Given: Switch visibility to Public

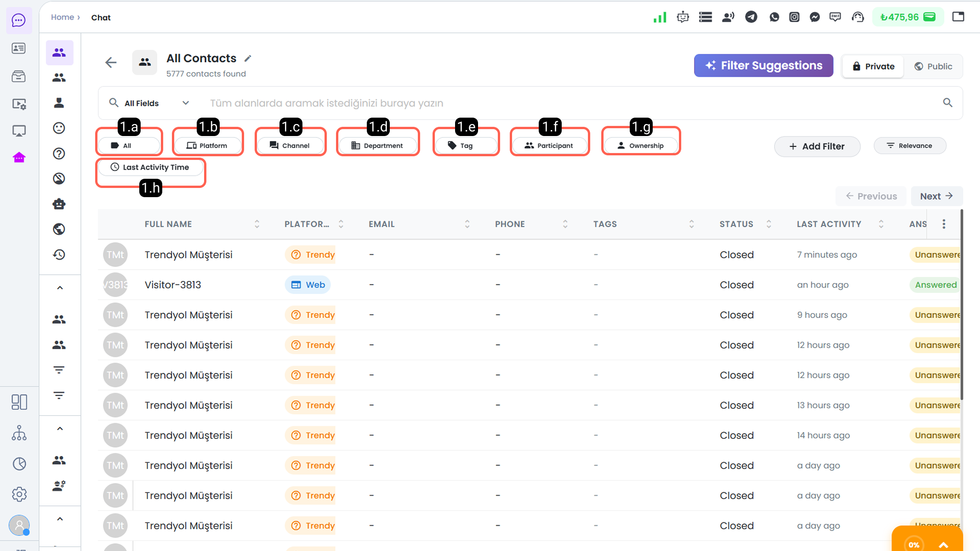Looking at the screenshot, I should 933,67.
